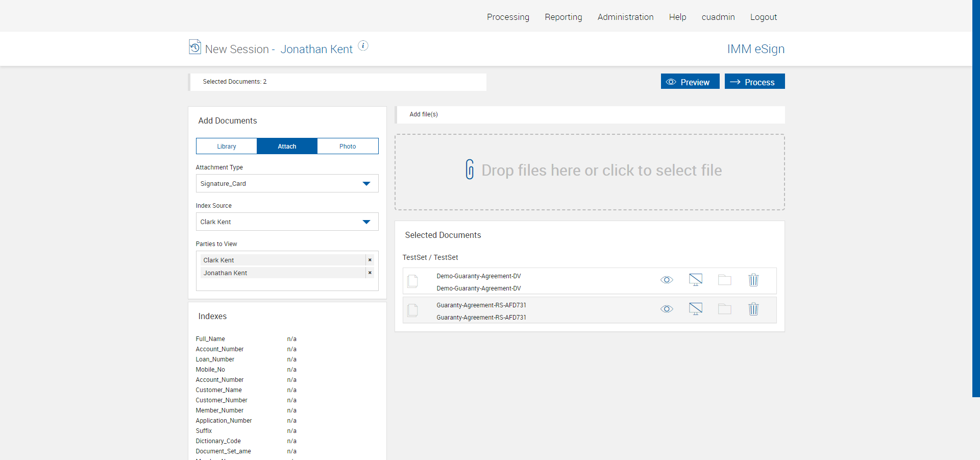Open the Administration menu

pos(625,17)
